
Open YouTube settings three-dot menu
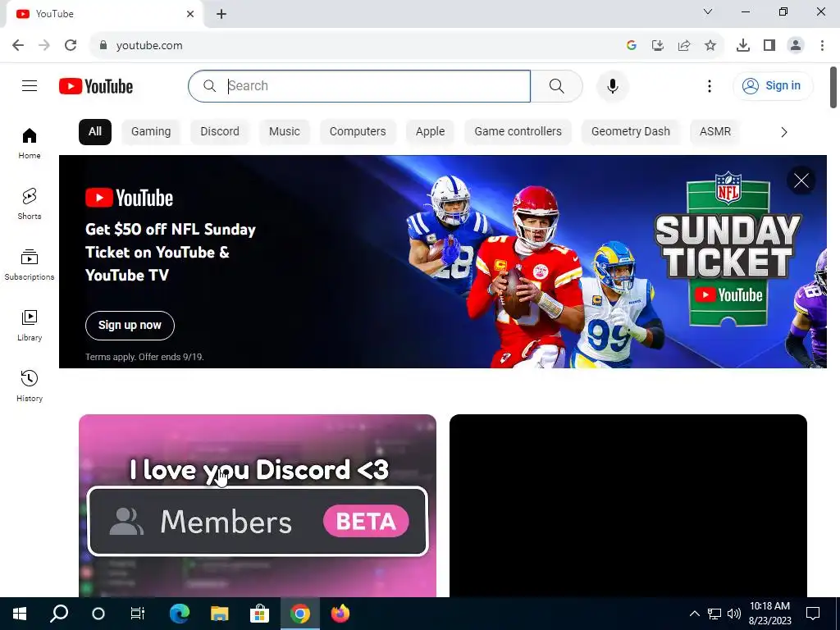(710, 85)
